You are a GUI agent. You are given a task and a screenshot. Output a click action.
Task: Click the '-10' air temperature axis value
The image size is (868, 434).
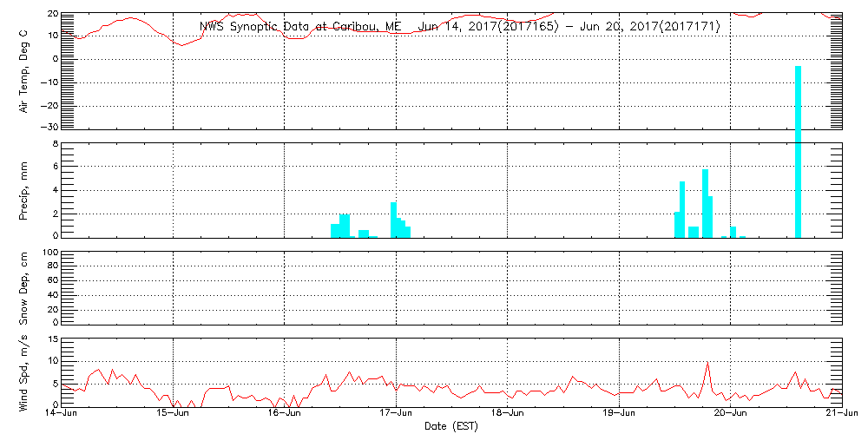coord(48,82)
